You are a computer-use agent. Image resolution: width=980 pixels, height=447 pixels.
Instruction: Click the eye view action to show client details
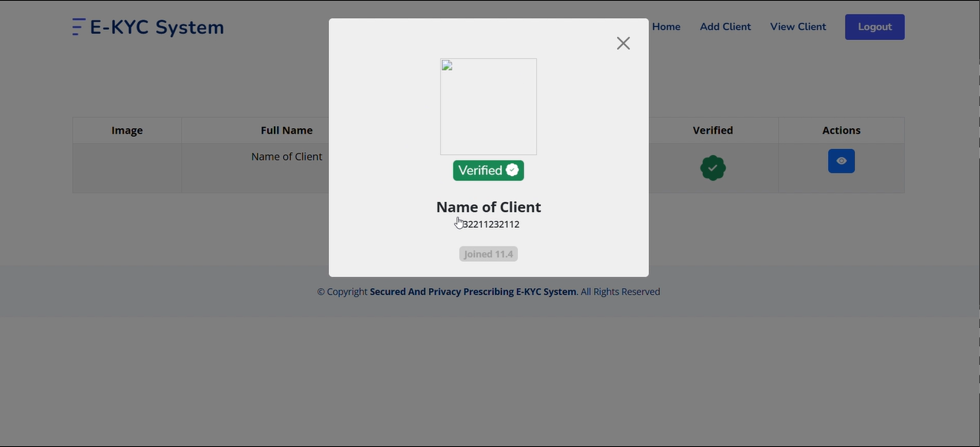tap(840, 161)
